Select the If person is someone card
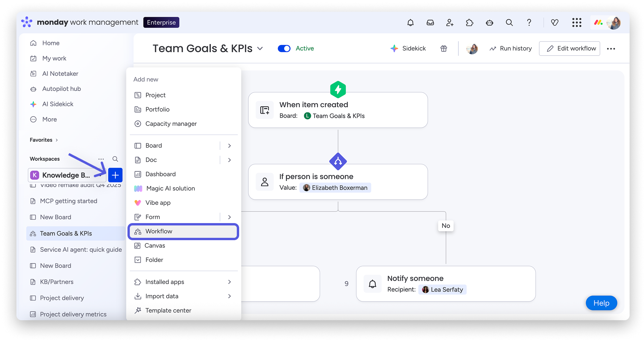Viewport: 644px width, 342px height. click(338, 182)
